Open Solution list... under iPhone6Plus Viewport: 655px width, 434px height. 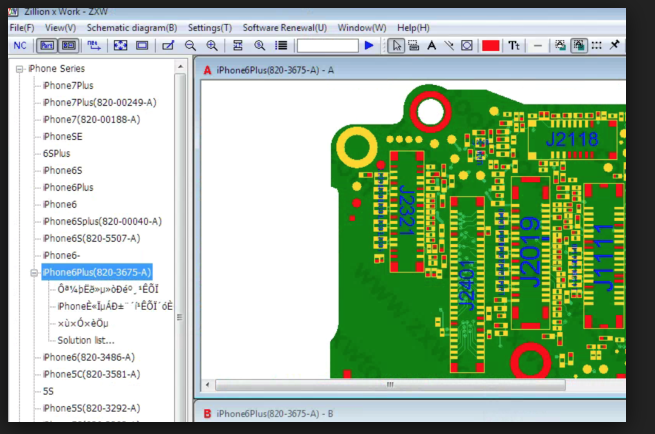point(85,340)
